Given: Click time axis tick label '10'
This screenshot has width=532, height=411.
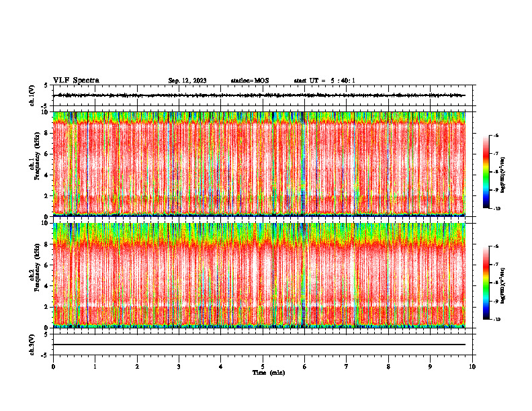Looking at the screenshot, I should click(x=472, y=367).
